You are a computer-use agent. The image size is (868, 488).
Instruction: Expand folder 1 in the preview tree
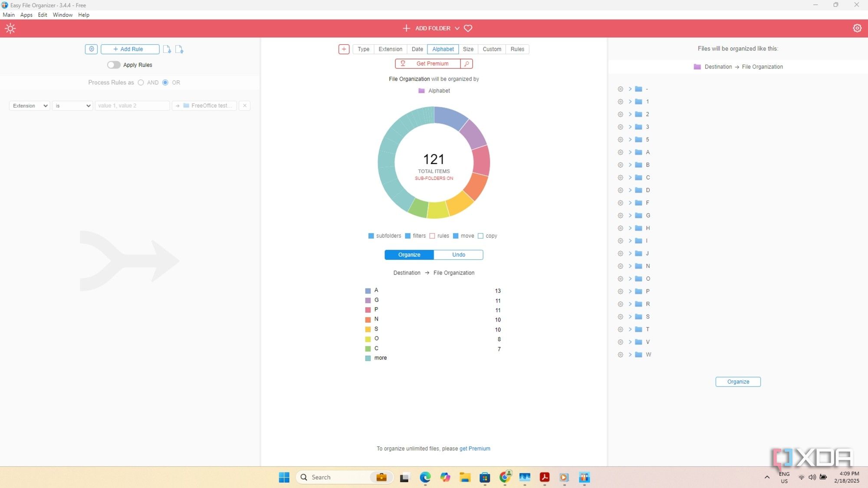(630, 102)
